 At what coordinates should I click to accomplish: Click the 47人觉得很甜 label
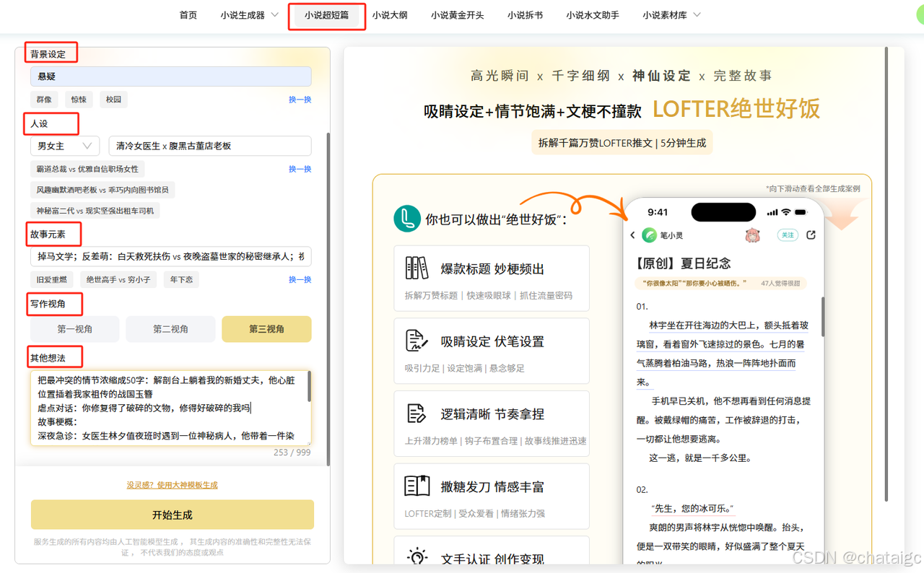(780, 284)
